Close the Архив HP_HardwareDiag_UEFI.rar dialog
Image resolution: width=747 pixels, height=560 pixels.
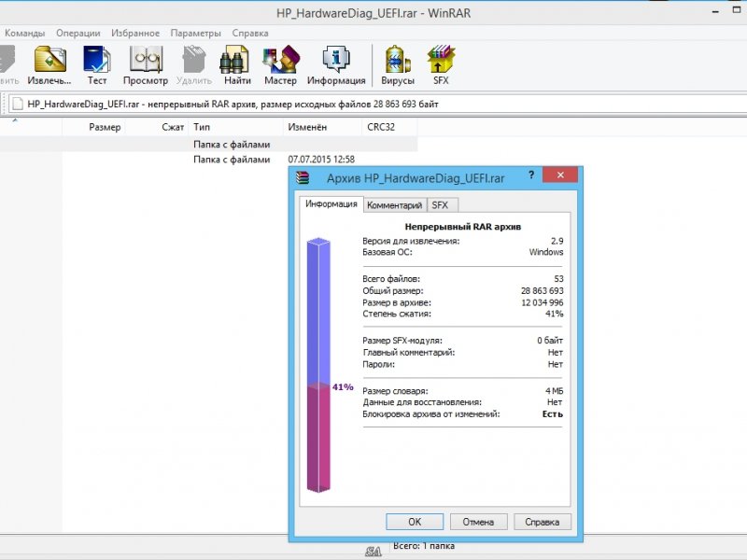pyautogui.click(x=560, y=175)
